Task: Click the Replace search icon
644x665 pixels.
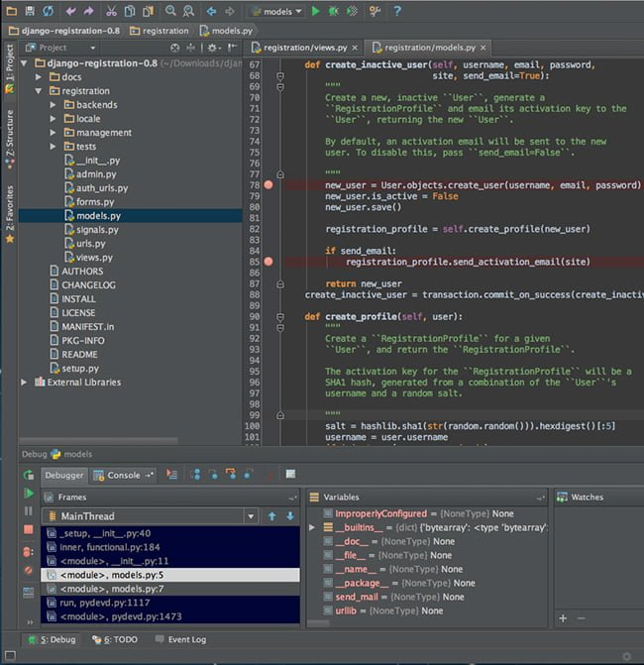Action: click(188, 12)
